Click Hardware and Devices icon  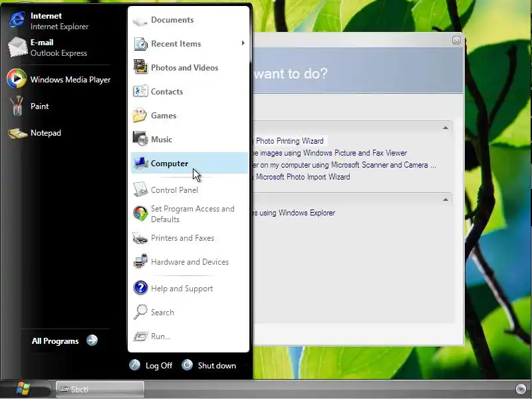tap(140, 261)
